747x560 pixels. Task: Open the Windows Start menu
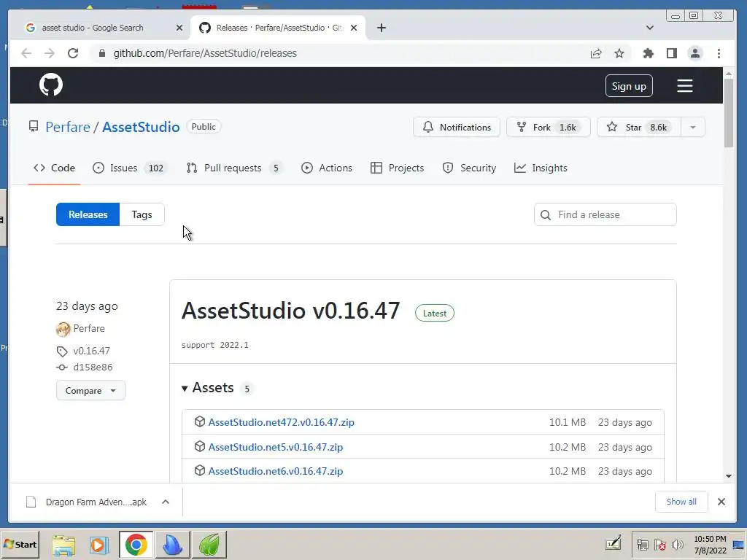[x=20, y=544]
